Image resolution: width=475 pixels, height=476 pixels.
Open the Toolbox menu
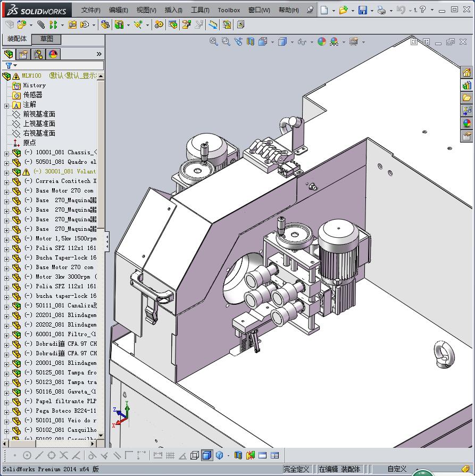coord(229,10)
